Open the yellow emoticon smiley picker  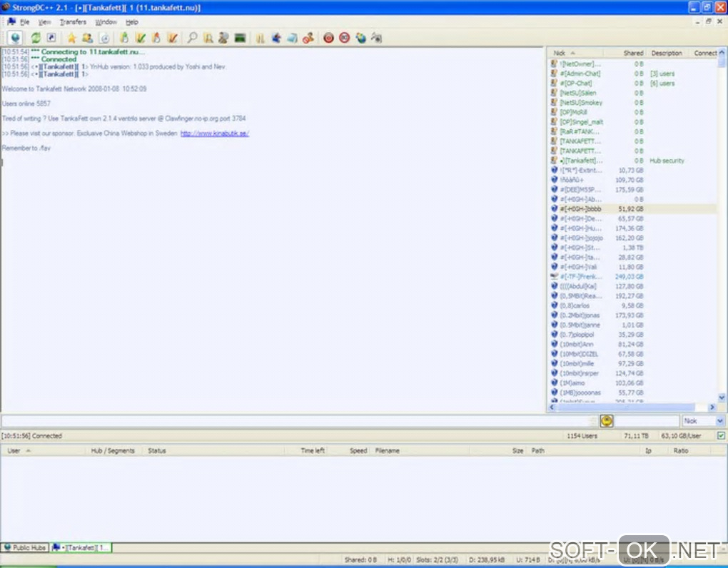(x=607, y=421)
